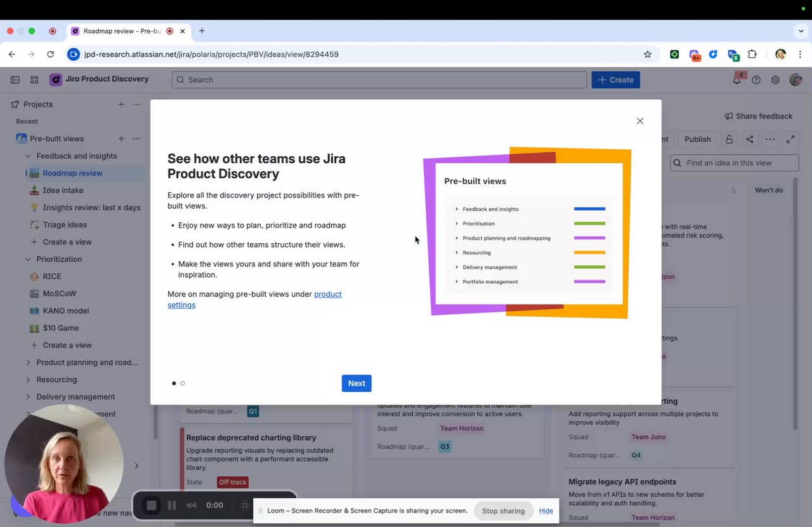Open the app switcher grid icon
Image resolution: width=812 pixels, height=527 pixels.
point(34,80)
